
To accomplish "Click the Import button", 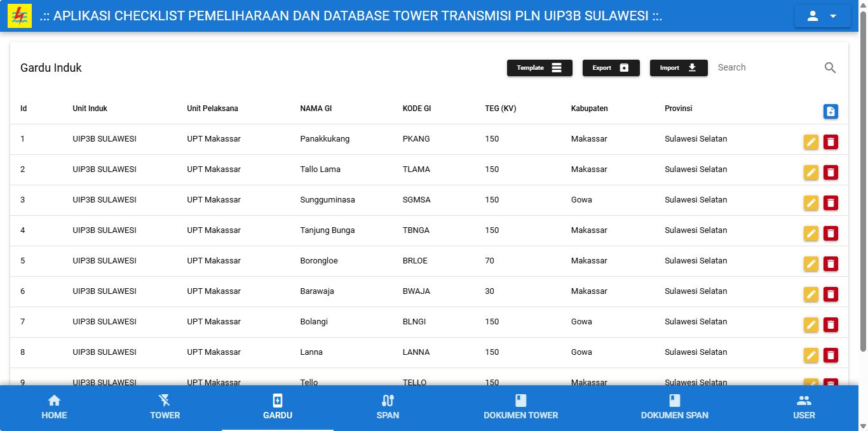I will 679,68.
